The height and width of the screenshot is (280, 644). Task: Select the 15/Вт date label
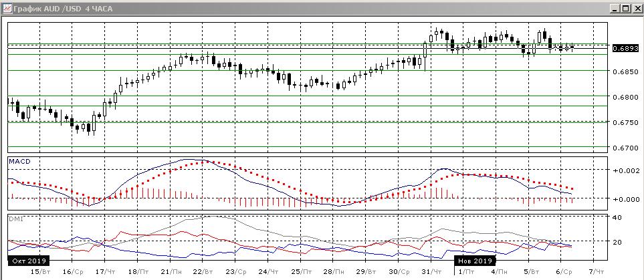pyautogui.click(x=41, y=272)
